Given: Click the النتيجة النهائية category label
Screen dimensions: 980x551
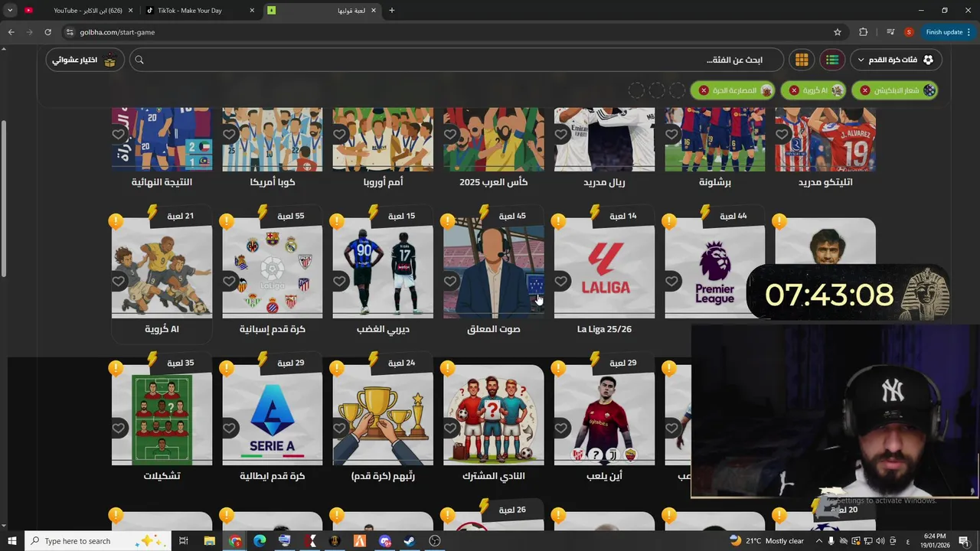Looking at the screenshot, I should tap(162, 182).
